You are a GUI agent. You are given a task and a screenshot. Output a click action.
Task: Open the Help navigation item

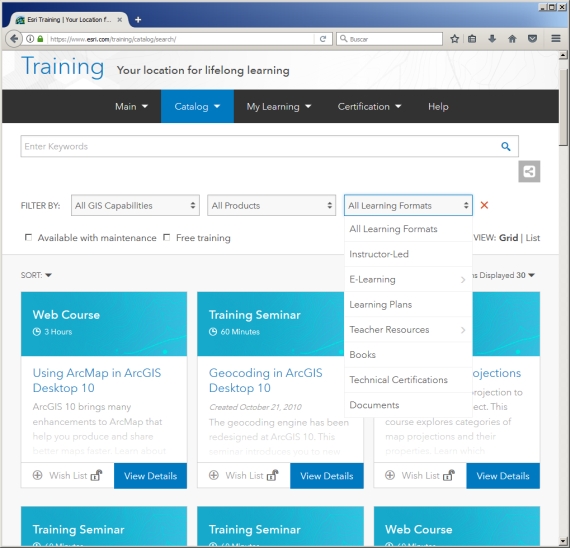click(x=438, y=106)
